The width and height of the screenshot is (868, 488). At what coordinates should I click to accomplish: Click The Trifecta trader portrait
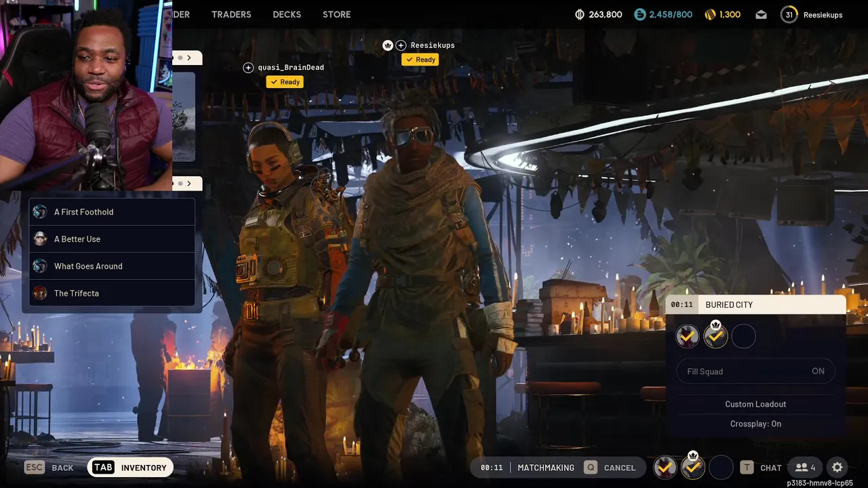pyautogui.click(x=40, y=293)
